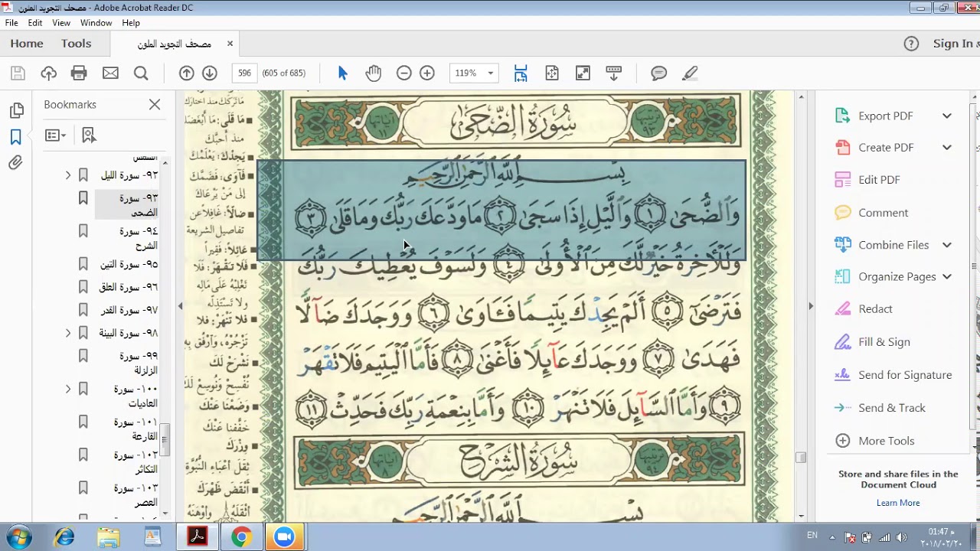Select the highlight text pen tool
Viewport: 980px width, 551px height.
[689, 73]
